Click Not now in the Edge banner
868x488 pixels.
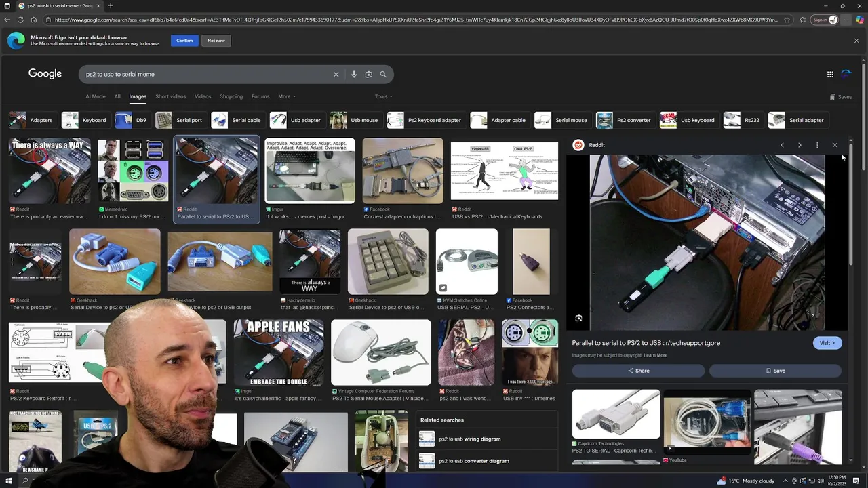pyautogui.click(x=216, y=41)
